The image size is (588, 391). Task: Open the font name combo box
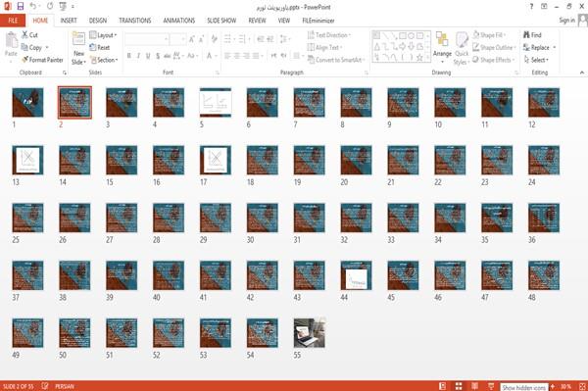coord(146,39)
